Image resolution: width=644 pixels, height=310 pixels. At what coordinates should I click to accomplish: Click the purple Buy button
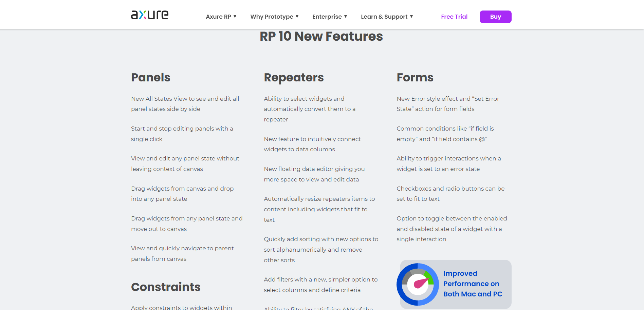tap(495, 17)
